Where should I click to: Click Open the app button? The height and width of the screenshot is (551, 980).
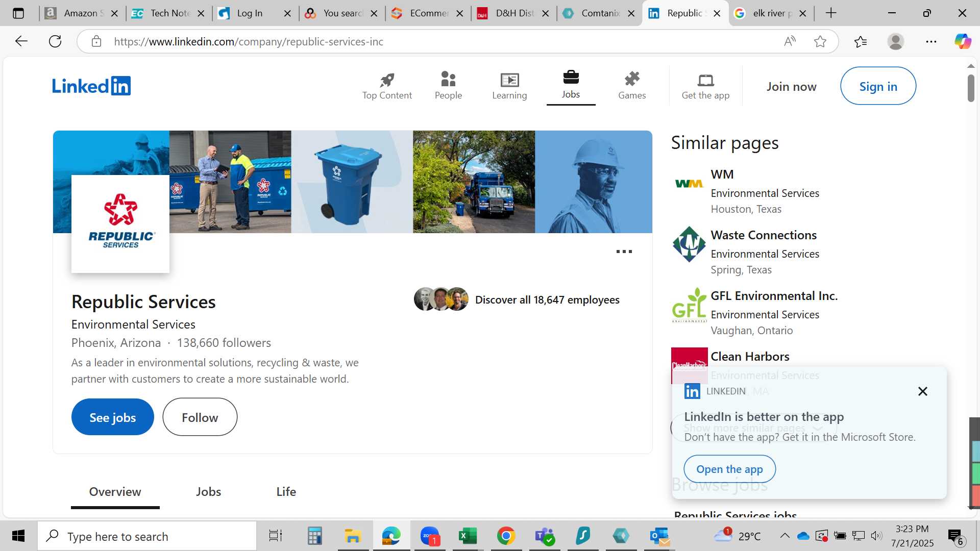(x=729, y=469)
